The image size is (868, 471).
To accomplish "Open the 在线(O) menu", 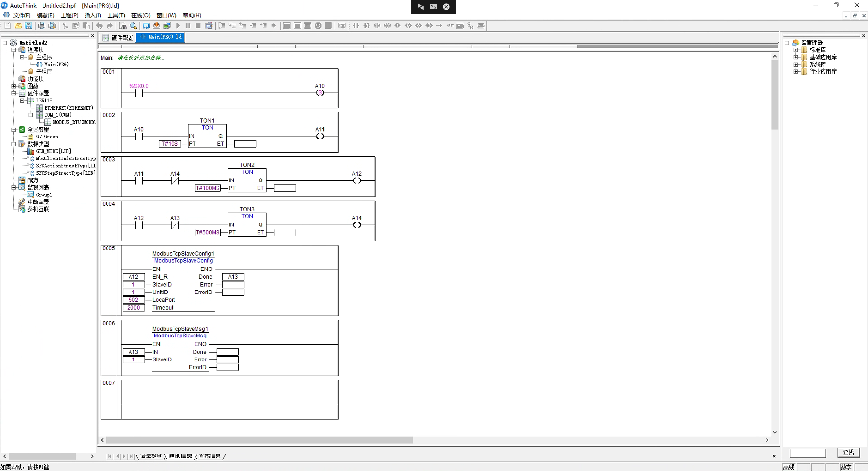I will (x=141, y=15).
